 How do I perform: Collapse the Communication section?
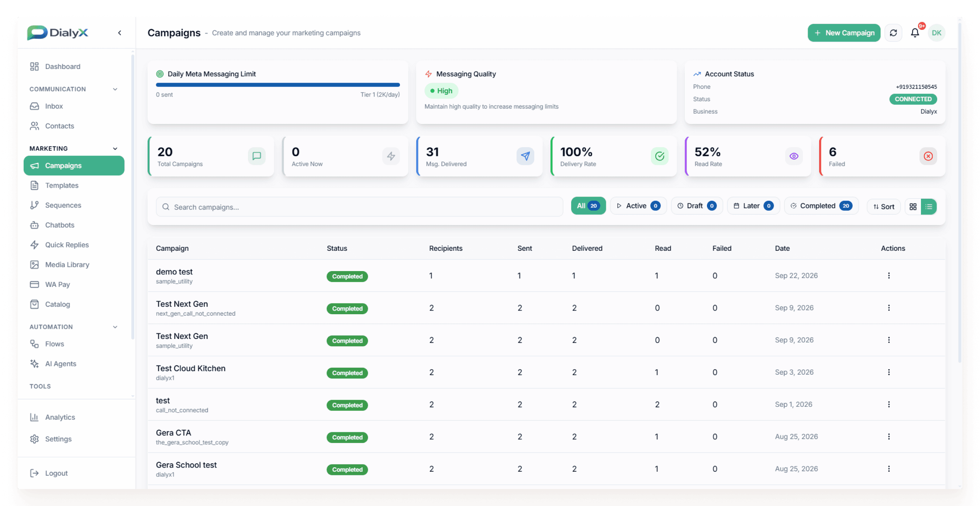click(x=115, y=89)
